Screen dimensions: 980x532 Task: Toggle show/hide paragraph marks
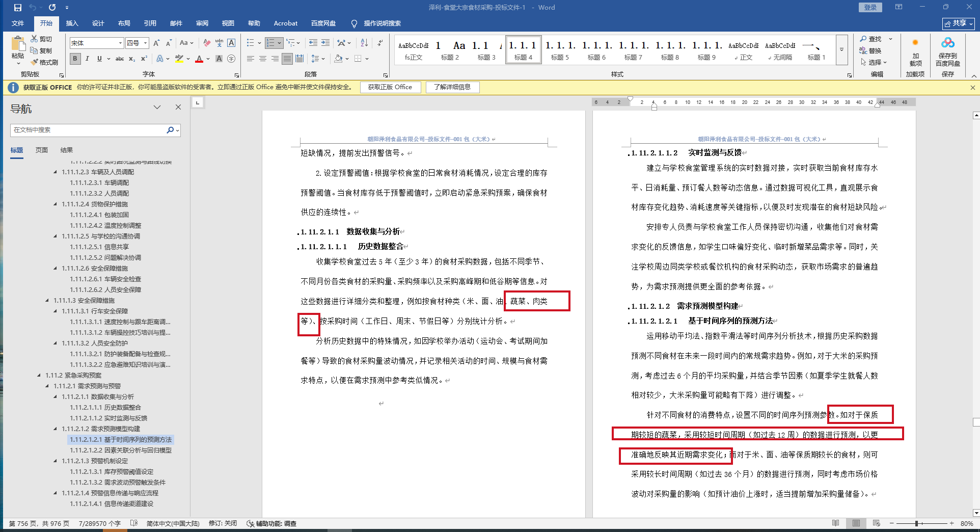(380, 43)
